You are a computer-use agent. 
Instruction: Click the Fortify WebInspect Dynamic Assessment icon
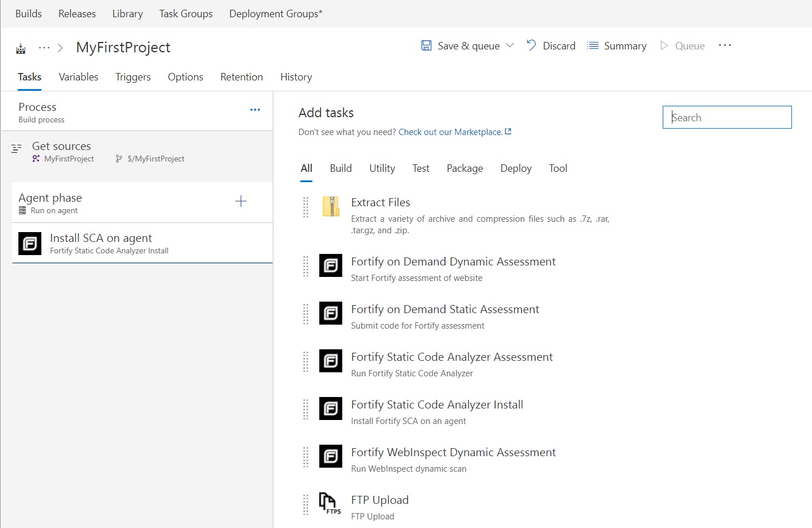click(x=330, y=456)
